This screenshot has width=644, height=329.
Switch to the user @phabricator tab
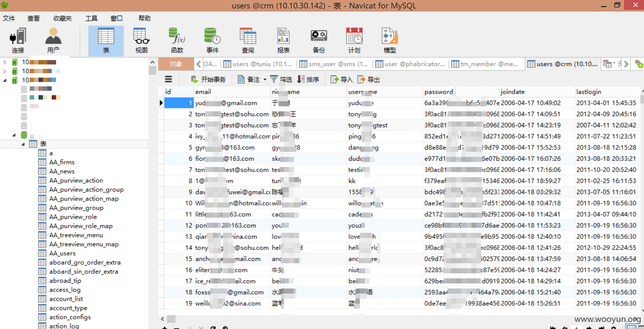click(x=411, y=64)
